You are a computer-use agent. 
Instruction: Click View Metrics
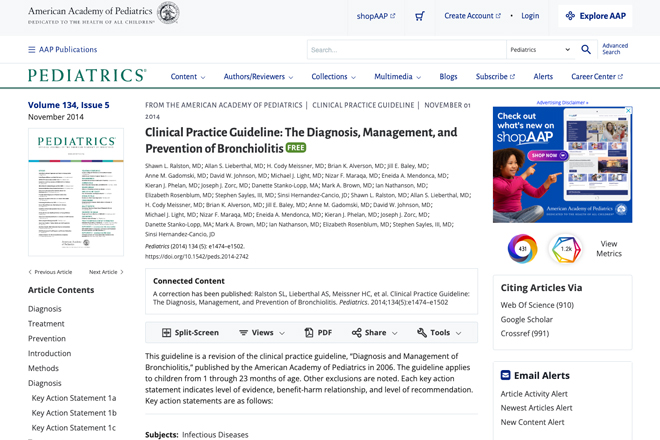pos(609,248)
